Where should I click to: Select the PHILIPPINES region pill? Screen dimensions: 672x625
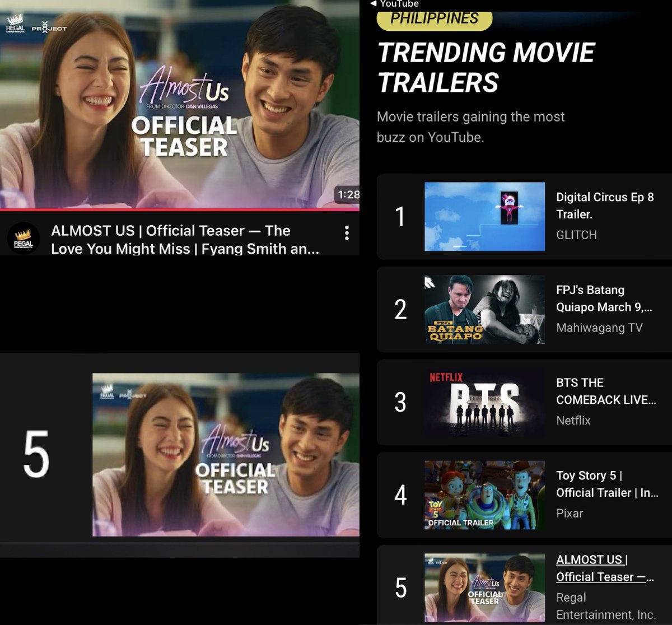coord(435,18)
